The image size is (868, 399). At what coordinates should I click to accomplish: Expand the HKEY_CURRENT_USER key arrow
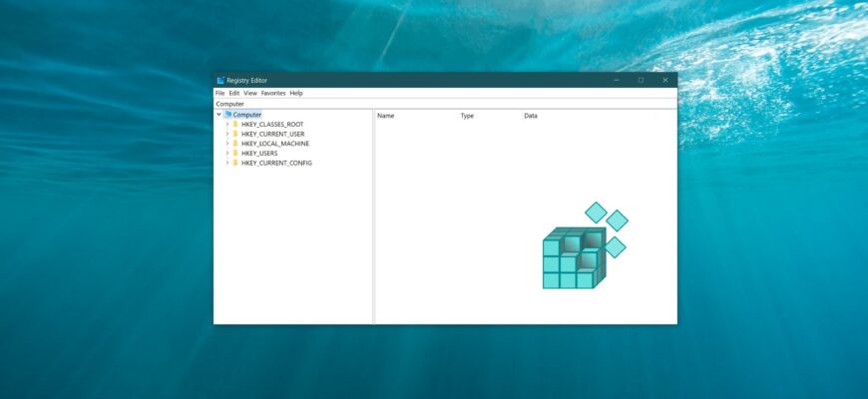[226, 134]
